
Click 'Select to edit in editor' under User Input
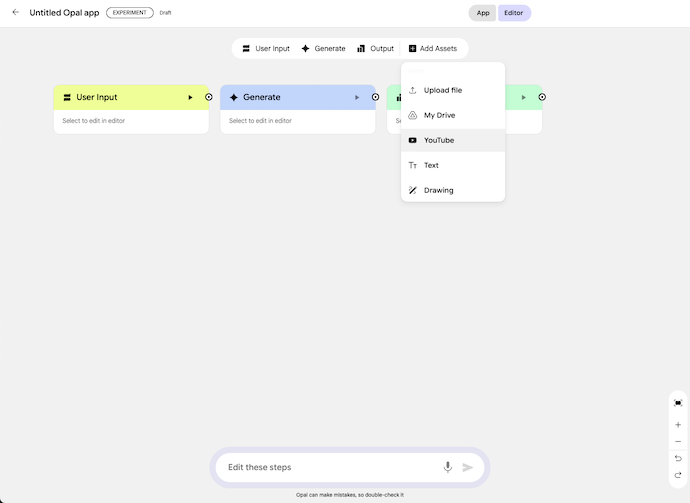pos(94,121)
